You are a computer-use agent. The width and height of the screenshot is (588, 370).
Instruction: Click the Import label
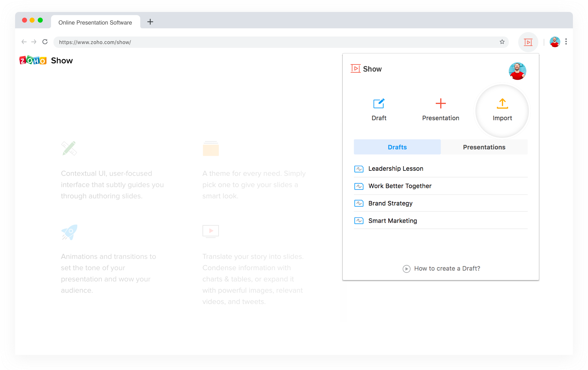coord(502,118)
